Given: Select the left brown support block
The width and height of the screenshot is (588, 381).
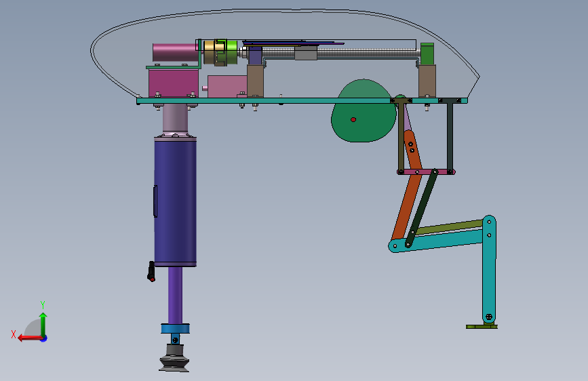Looking at the screenshot, I should (x=255, y=81).
